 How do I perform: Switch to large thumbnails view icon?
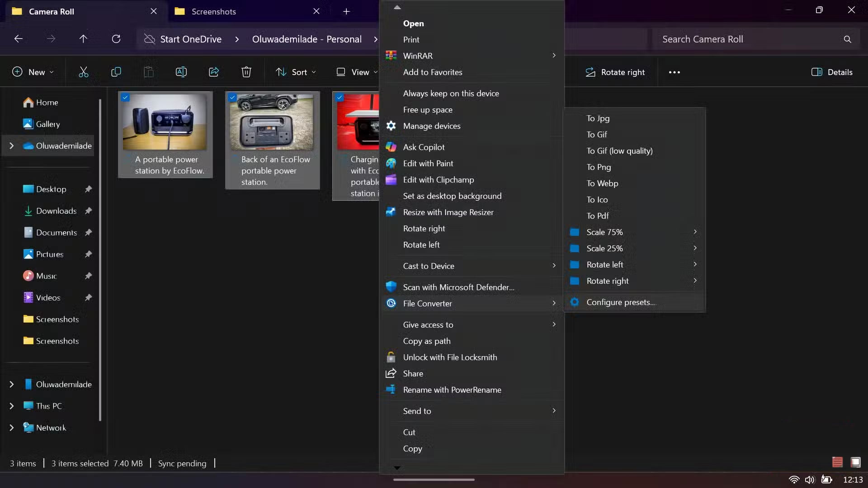point(855,462)
